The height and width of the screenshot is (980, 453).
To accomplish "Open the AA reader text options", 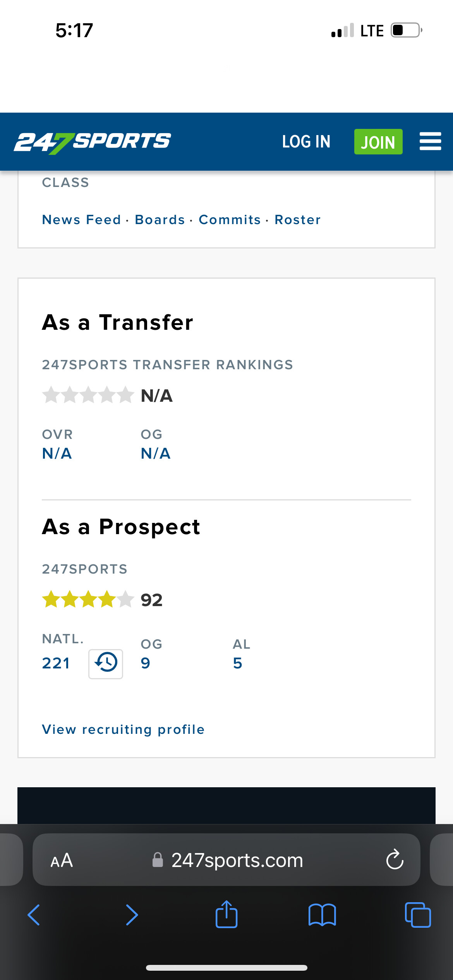I will coord(62,860).
